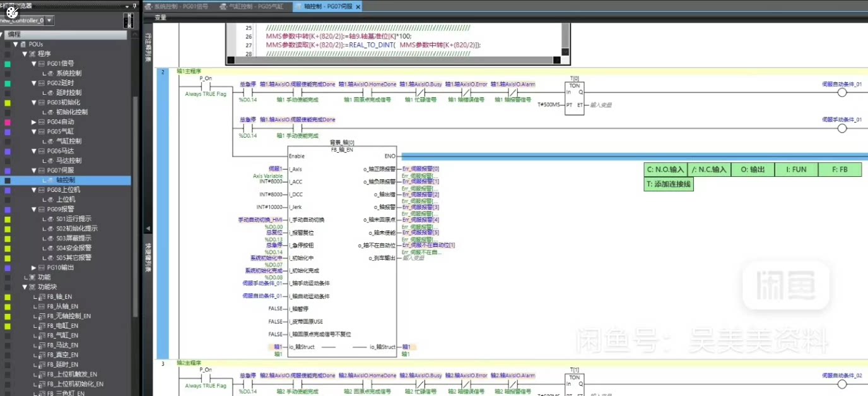Insert a function via I: FUN
The width and height of the screenshot is (868, 396).
click(796, 169)
